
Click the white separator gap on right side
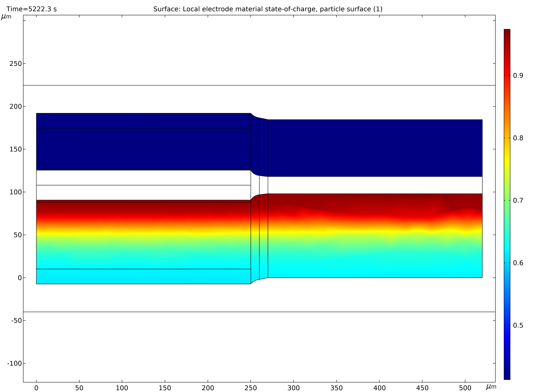pyautogui.click(x=375, y=185)
